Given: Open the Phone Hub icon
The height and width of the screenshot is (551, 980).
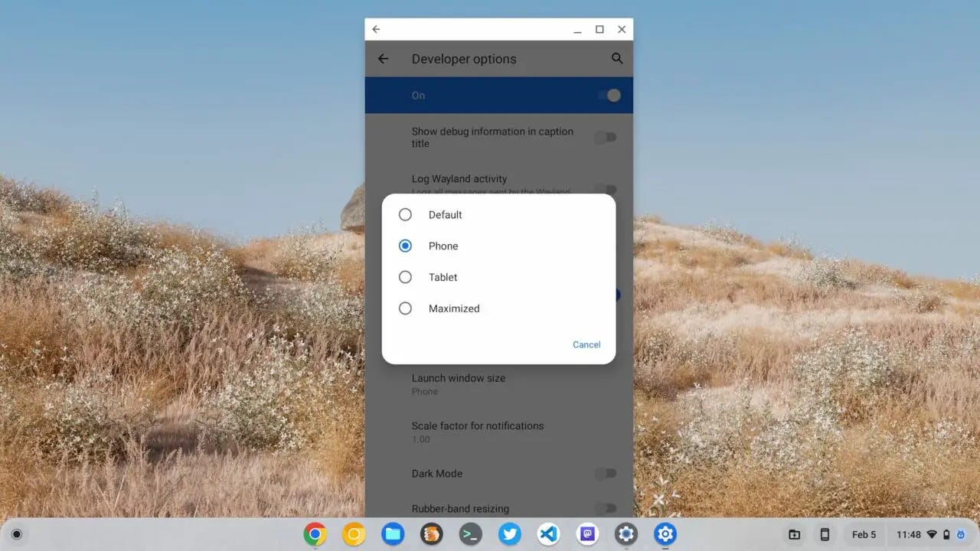Looking at the screenshot, I should 825,534.
